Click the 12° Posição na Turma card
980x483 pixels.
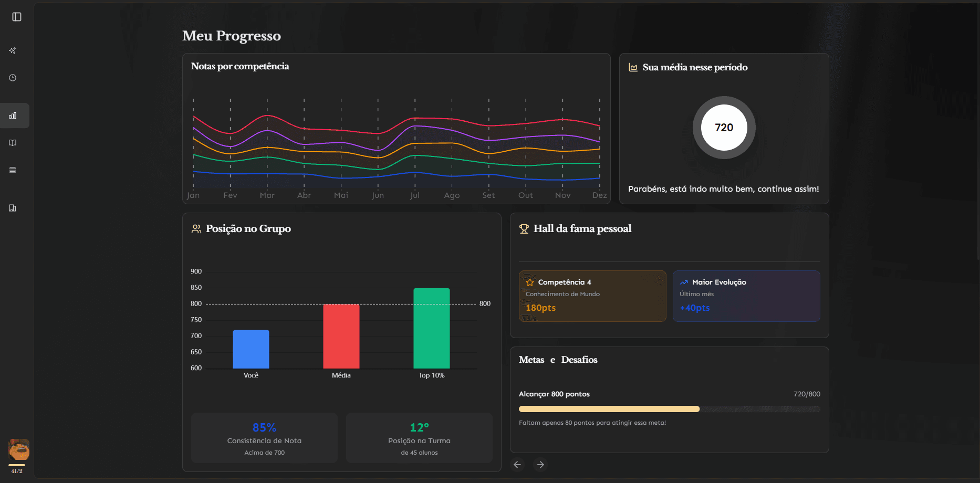pos(419,438)
